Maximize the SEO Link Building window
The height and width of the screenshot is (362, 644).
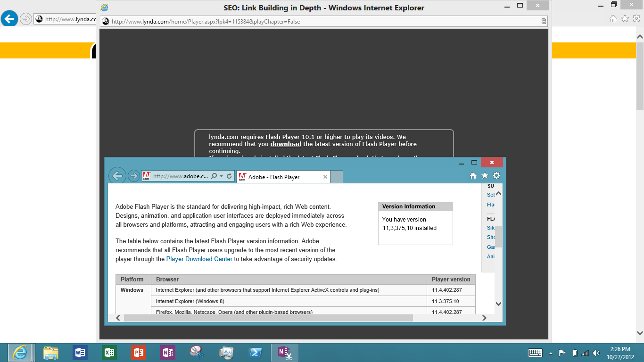pyautogui.click(x=520, y=6)
